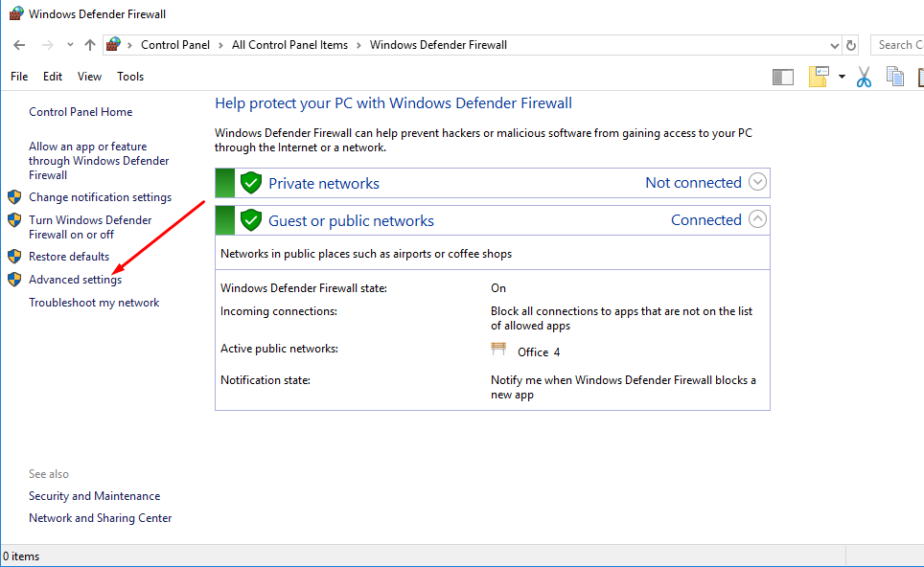The image size is (924, 567).
Task: Click firewall state value On
Action: 498,288
